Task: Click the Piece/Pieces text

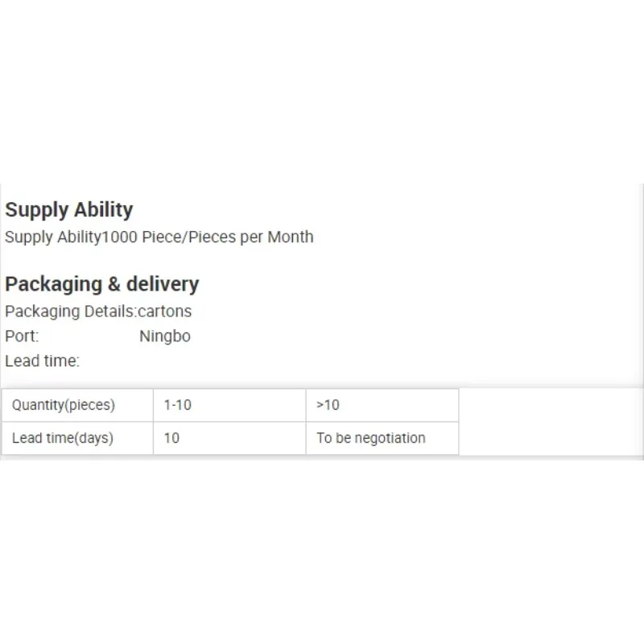Action: [x=189, y=237]
